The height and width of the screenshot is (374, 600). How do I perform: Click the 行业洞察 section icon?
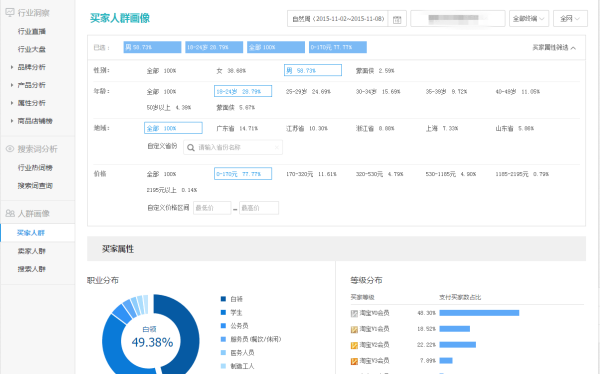pyautogui.click(x=10, y=13)
